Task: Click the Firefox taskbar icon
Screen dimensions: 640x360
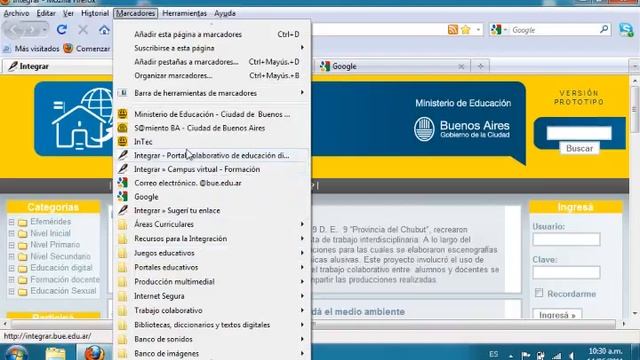Action: pyautogui.click(x=94, y=353)
